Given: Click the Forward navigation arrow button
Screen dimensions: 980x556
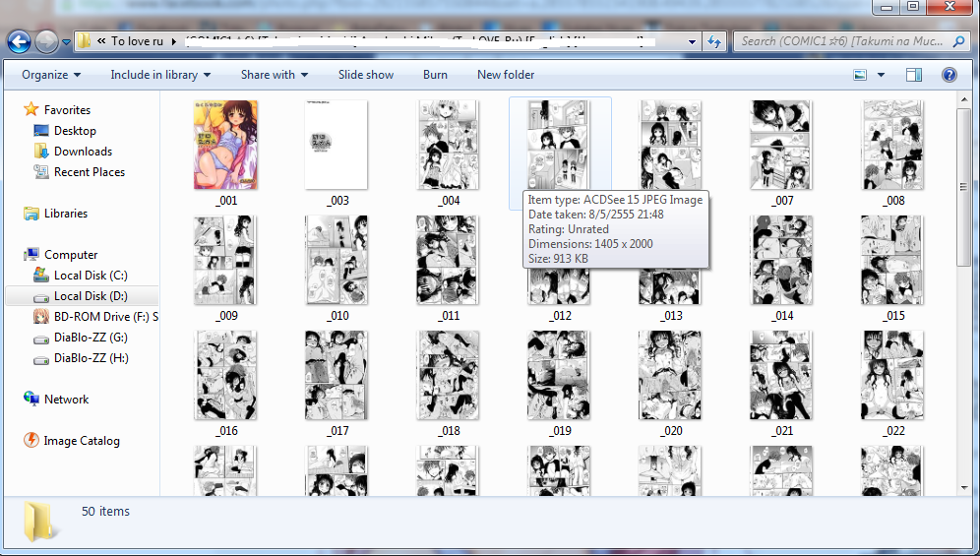Looking at the screenshot, I should point(46,42).
